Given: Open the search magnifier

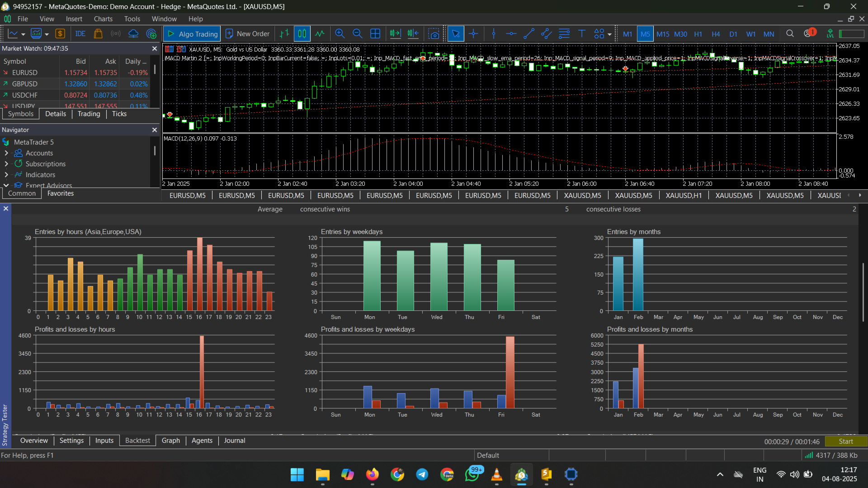Looking at the screenshot, I should point(790,34).
